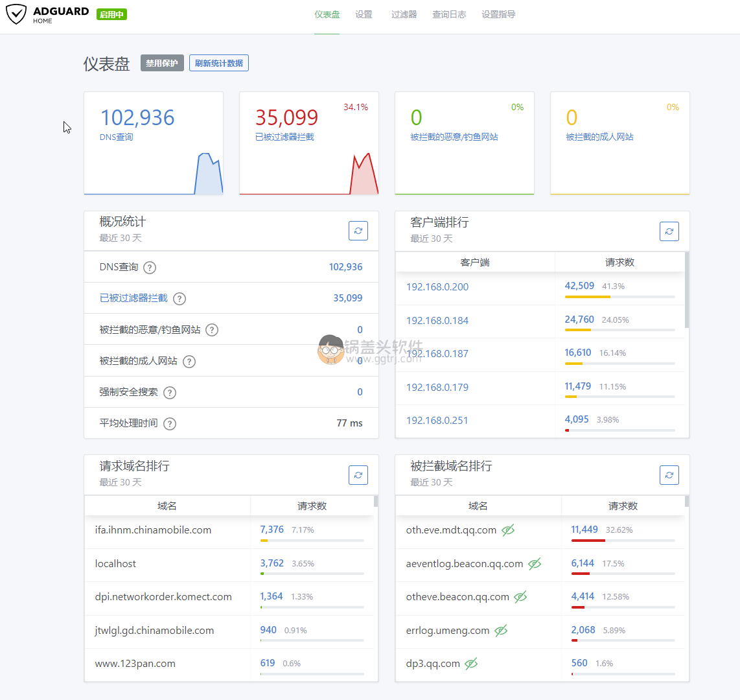Refresh the 被拦截域名排行 panel
This screenshot has height=700, width=740.
point(669,474)
